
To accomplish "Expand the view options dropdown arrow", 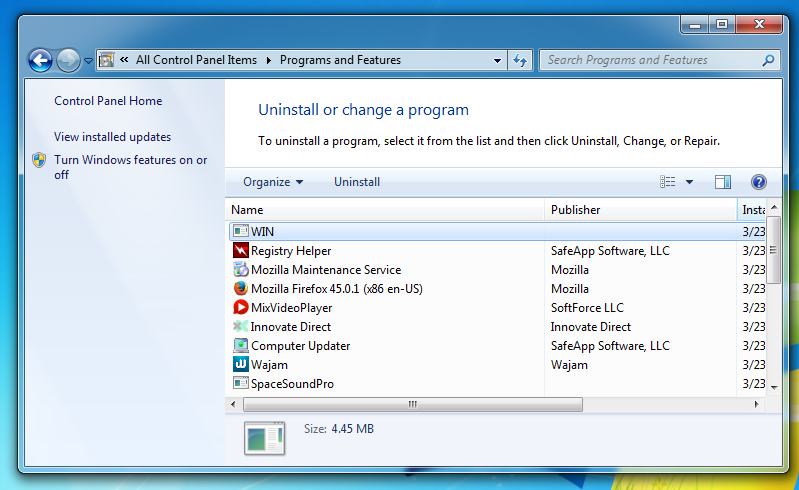I will tap(689, 182).
